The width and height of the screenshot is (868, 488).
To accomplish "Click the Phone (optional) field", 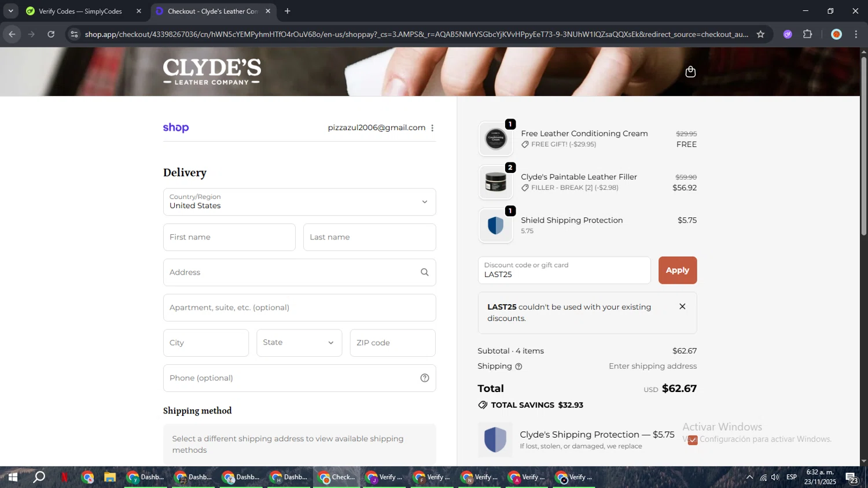I will 299,378.
